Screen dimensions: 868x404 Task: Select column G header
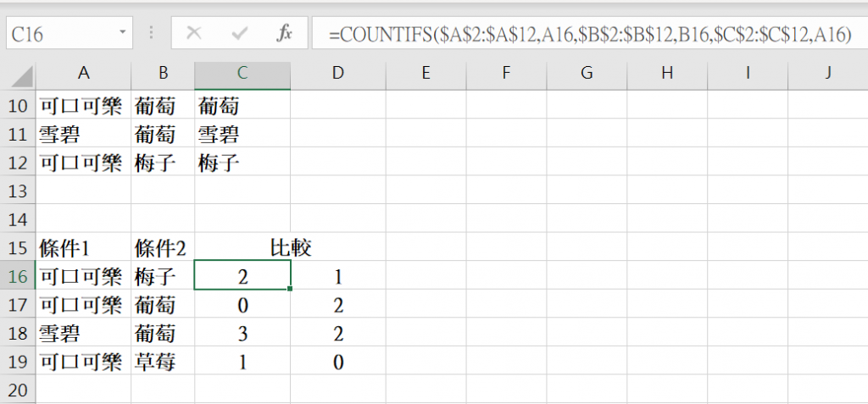click(587, 75)
